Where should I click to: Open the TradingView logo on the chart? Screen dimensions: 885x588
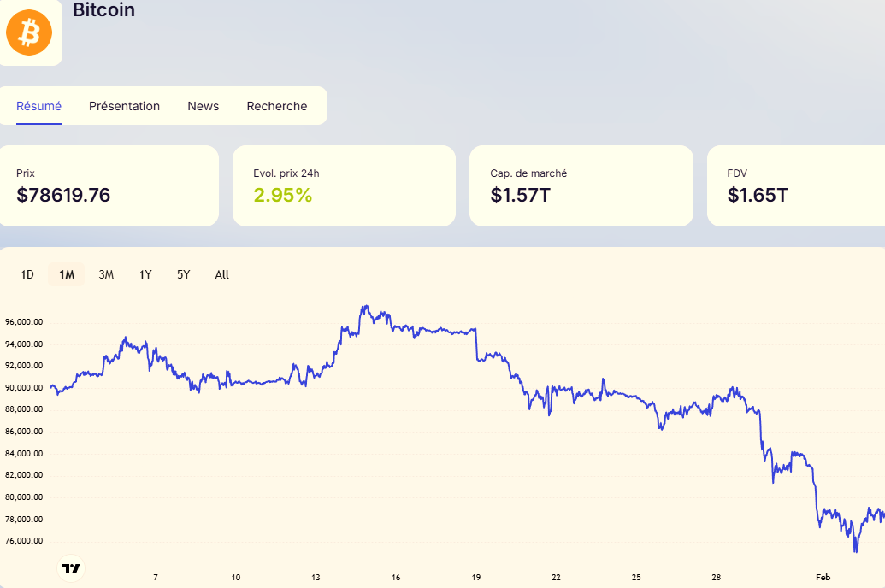pos(71,568)
